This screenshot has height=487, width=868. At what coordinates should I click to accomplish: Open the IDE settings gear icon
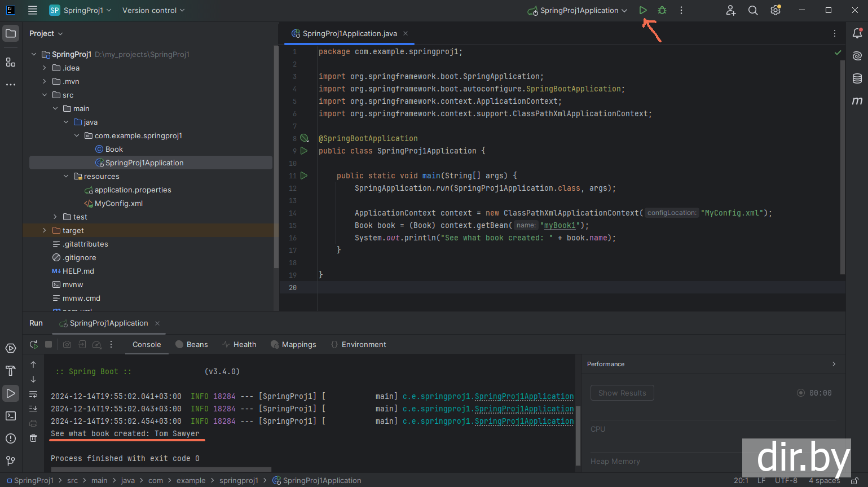click(776, 10)
